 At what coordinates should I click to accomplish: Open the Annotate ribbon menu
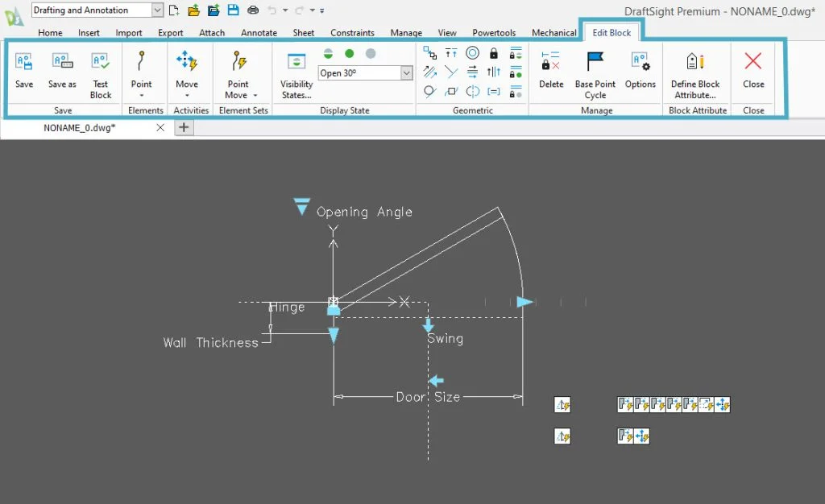click(x=259, y=33)
